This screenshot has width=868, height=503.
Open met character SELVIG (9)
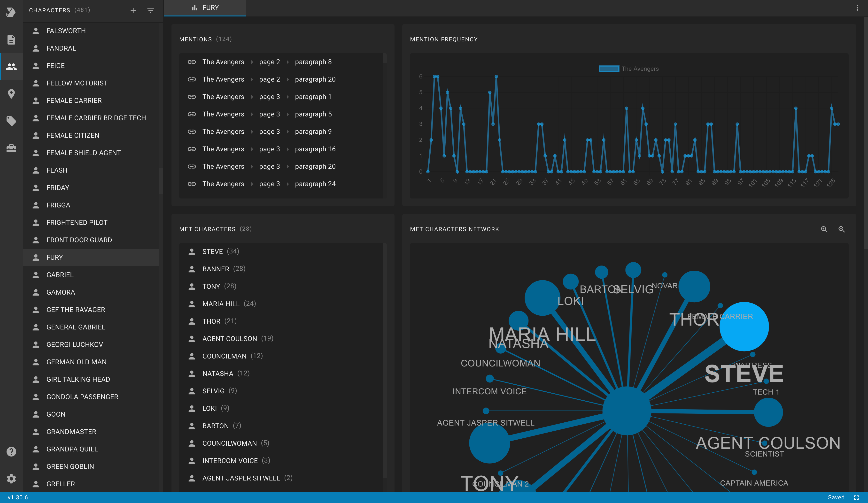coord(281,391)
